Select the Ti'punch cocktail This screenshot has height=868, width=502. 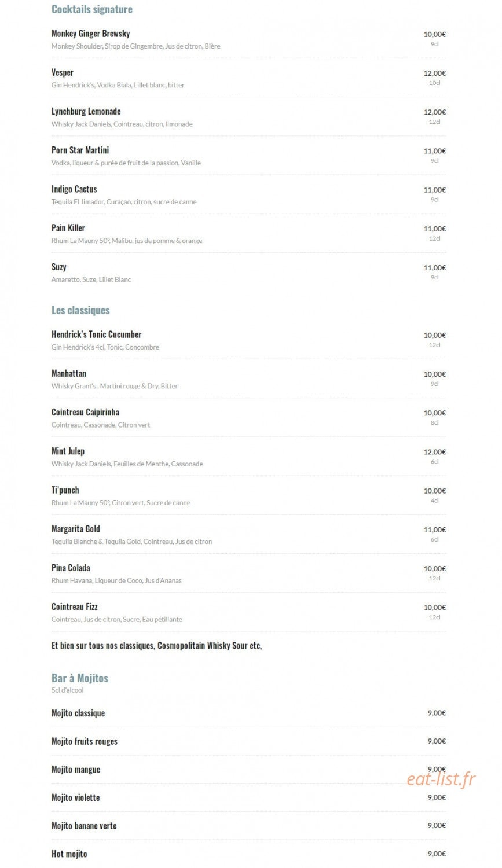tap(65, 490)
